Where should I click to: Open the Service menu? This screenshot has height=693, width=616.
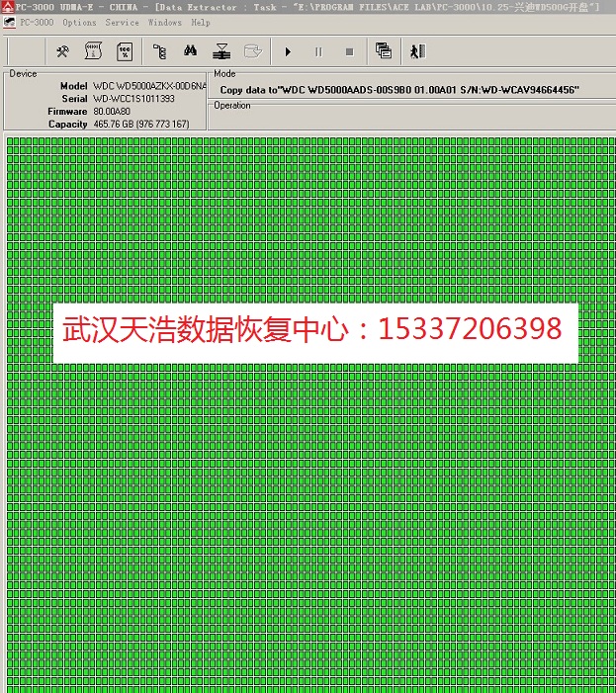[122, 23]
